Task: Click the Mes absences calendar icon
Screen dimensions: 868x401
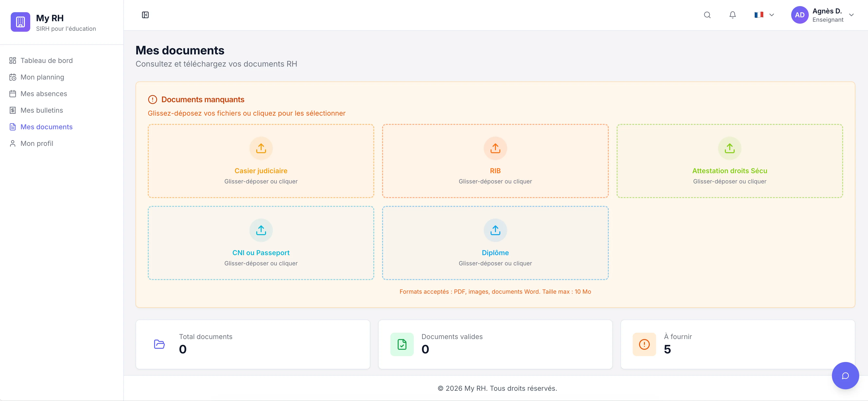Action: tap(12, 94)
